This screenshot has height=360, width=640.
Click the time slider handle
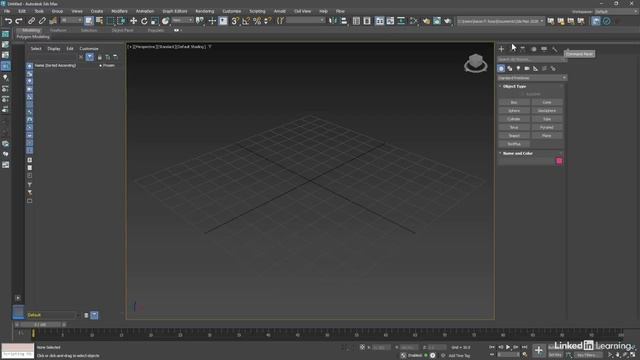tap(41, 325)
